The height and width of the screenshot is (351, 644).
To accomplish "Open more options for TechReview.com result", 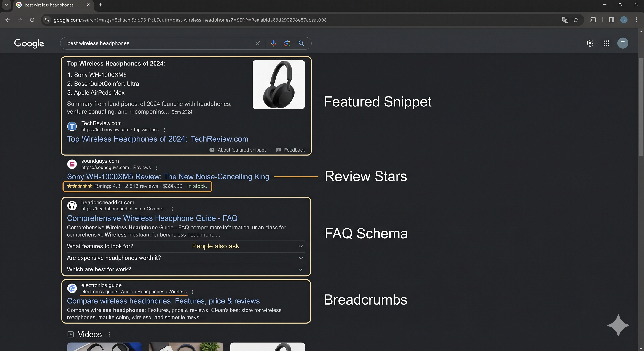I will click(164, 130).
